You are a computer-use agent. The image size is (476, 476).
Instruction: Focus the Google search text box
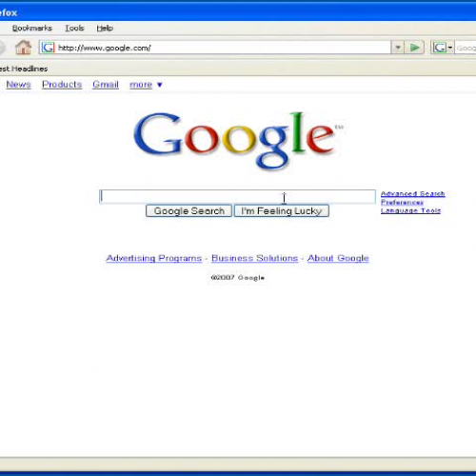click(237, 197)
